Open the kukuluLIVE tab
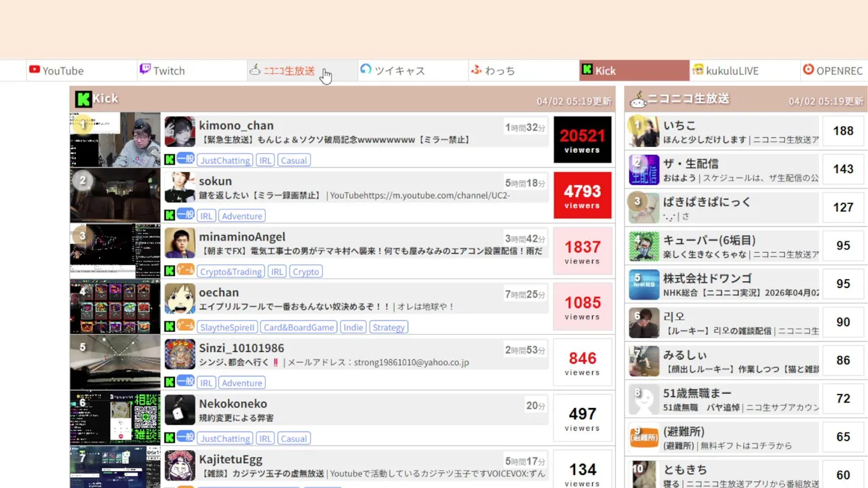868x488 pixels. coord(745,70)
